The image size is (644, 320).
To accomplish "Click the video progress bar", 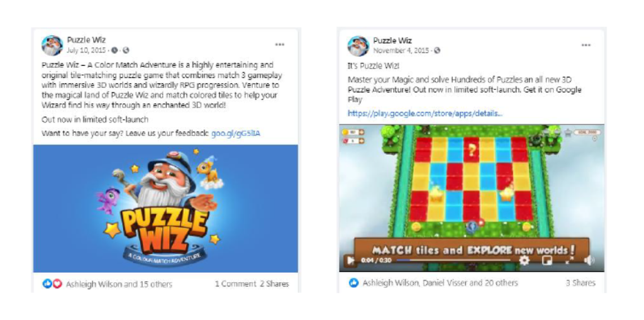I will click(453, 260).
